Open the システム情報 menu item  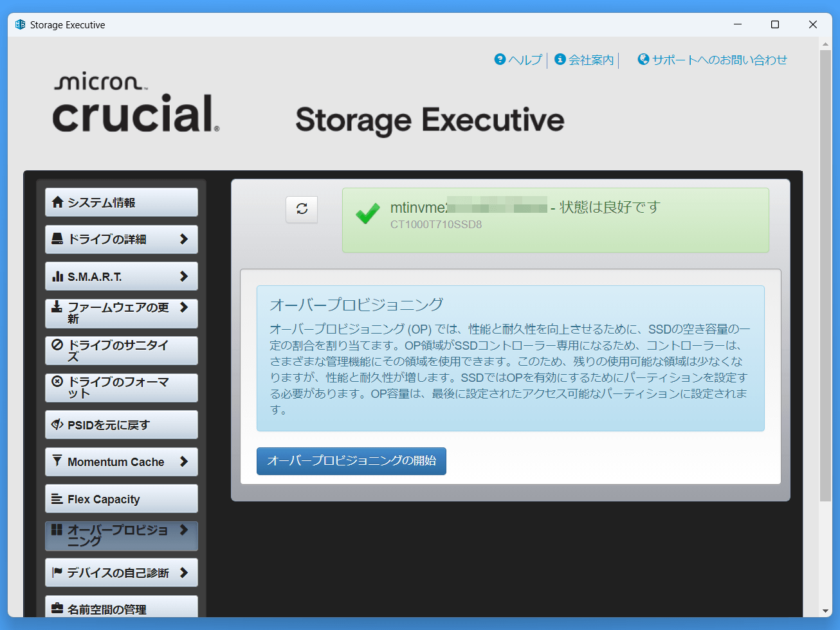point(122,203)
